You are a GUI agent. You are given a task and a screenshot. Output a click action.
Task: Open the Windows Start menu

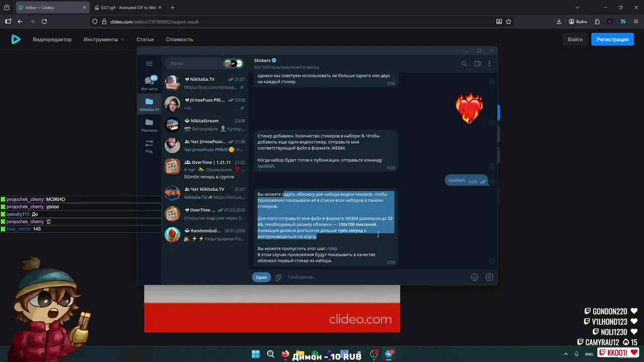[x=255, y=354]
